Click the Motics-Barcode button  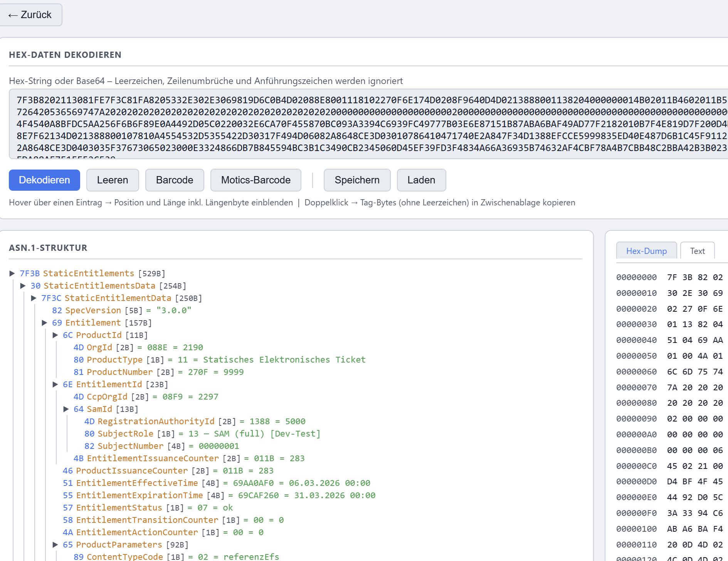coord(256,180)
